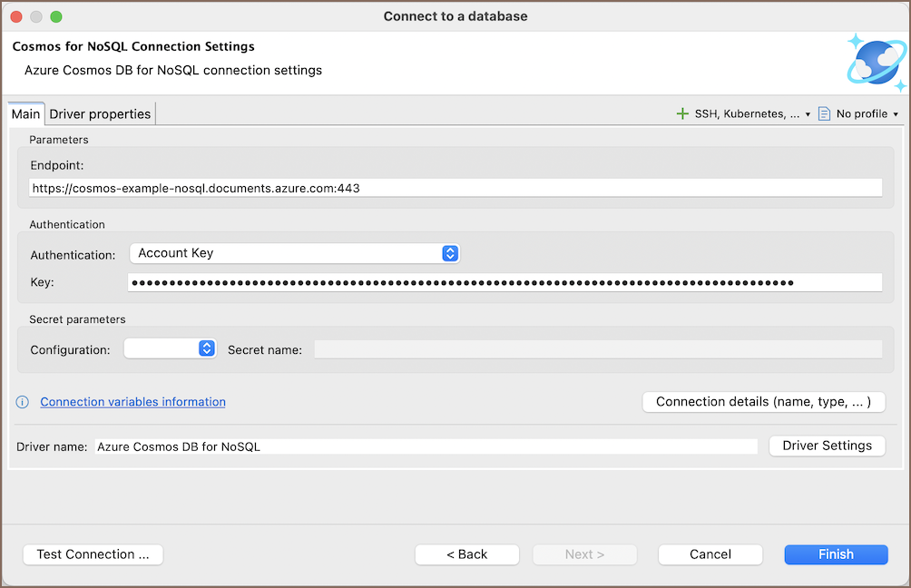Click the Driver name text field
Image resolution: width=911 pixels, height=588 pixels.
click(425, 446)
